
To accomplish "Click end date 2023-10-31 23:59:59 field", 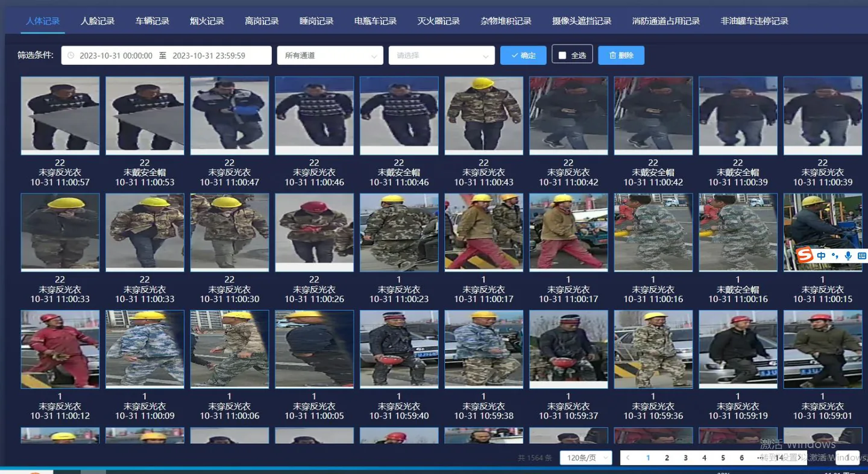I will coord(209,55).
